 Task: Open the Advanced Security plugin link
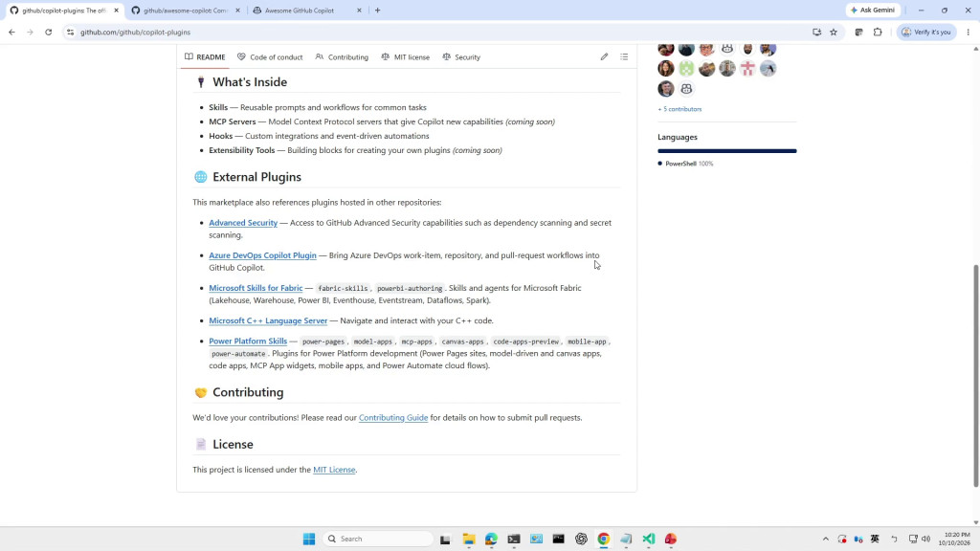coord(243,222)
